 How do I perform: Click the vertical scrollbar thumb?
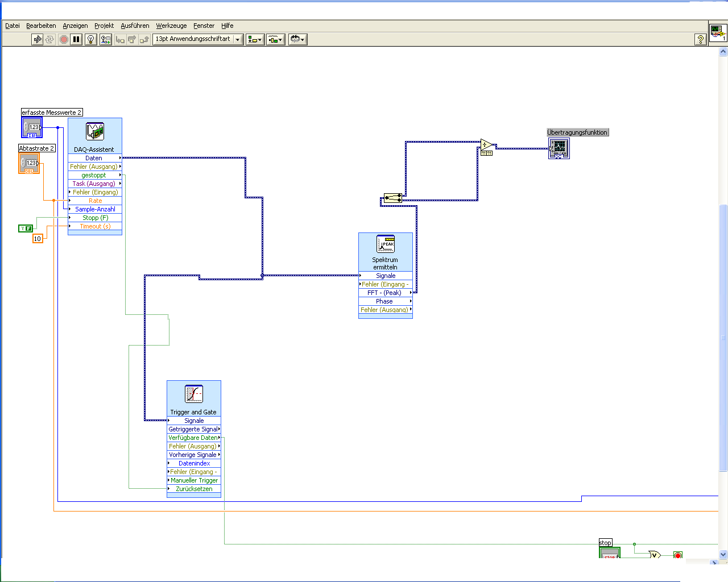point(723,338)
